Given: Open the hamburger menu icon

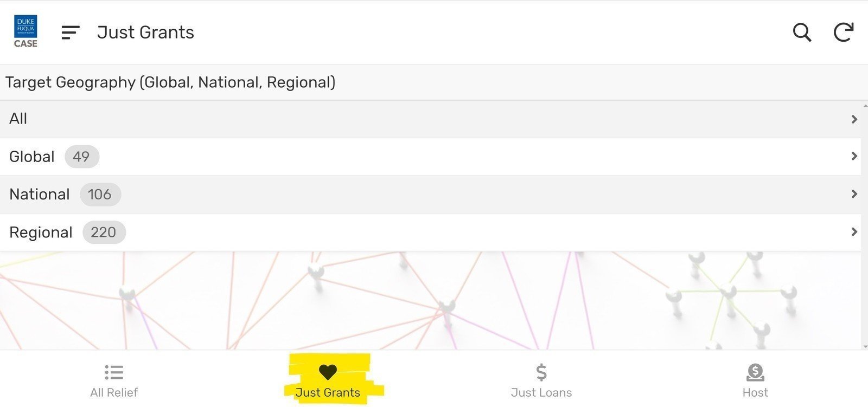Looking at the screenshot, I should click(x=71, y=33).
